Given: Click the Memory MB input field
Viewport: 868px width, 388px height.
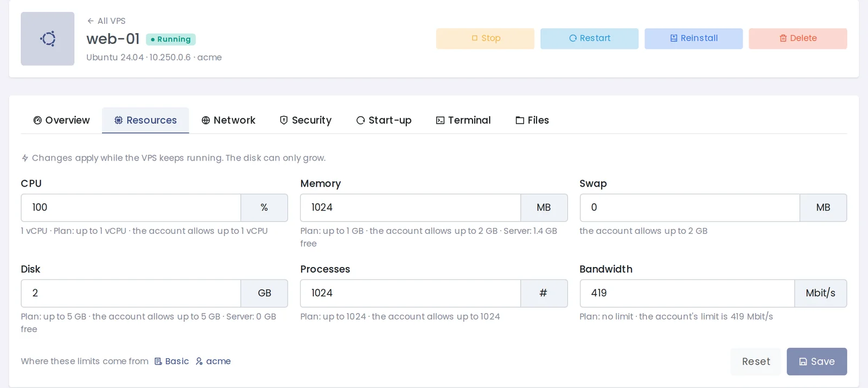Looking at the screenshot, I should click(411, 207).
